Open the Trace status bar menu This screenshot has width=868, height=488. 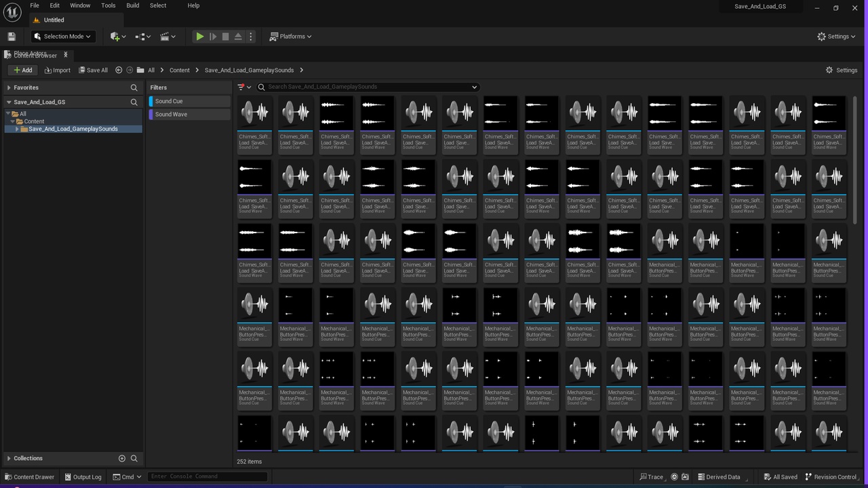[651, 476]
